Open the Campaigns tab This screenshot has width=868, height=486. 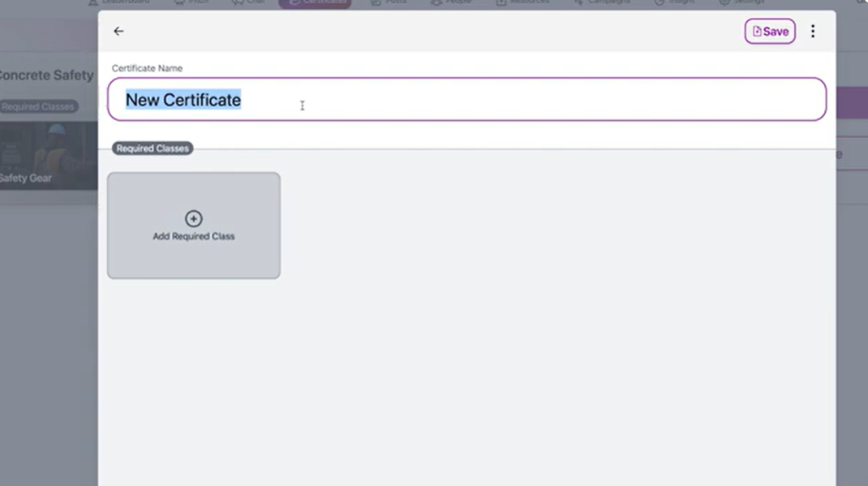(605, 2)
